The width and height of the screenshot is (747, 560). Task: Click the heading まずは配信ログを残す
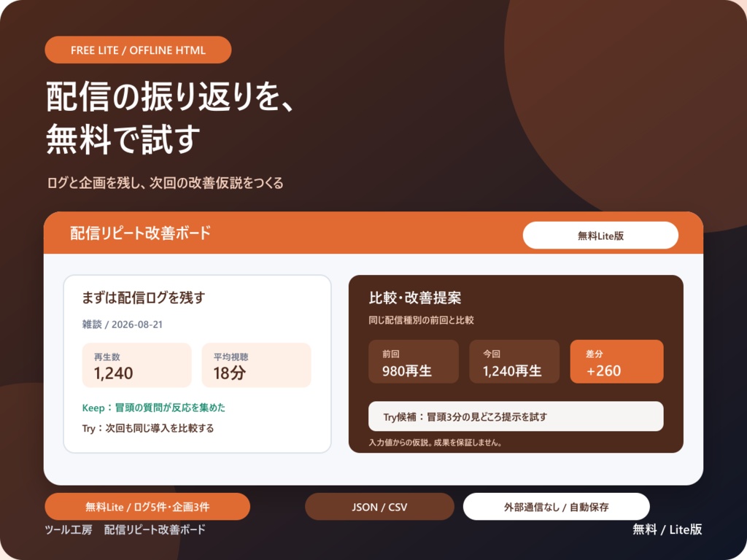[144, 297]
